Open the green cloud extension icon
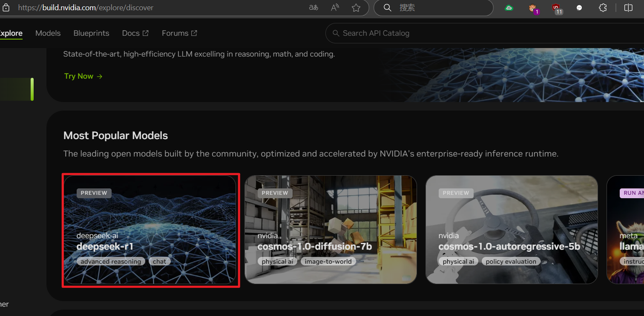Viewport: 644px width, 316px height. tap(509, 8)
